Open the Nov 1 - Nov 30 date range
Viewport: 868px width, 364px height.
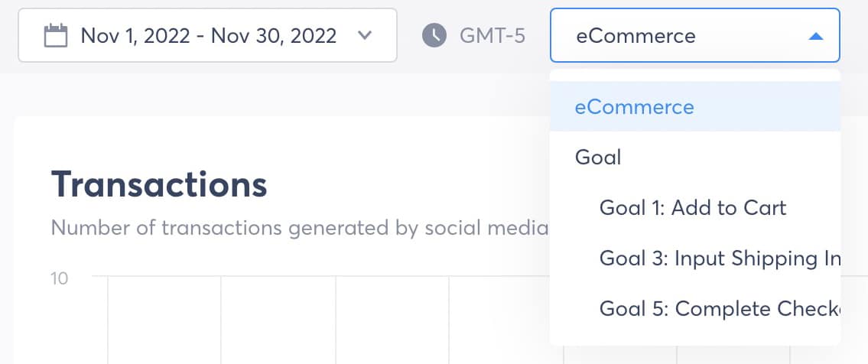pos(207,35)
